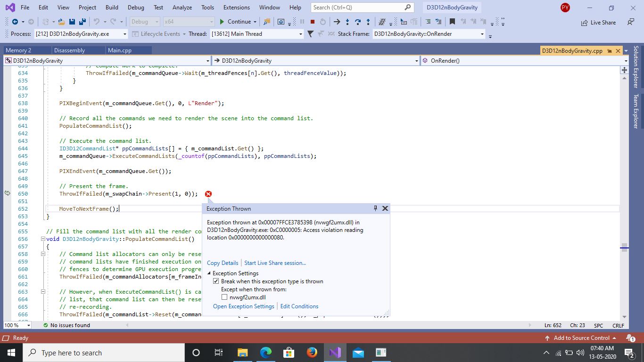Screen dimensions: 644x362
Task: Click the Copy Details link
Action: tap(222, 263)
